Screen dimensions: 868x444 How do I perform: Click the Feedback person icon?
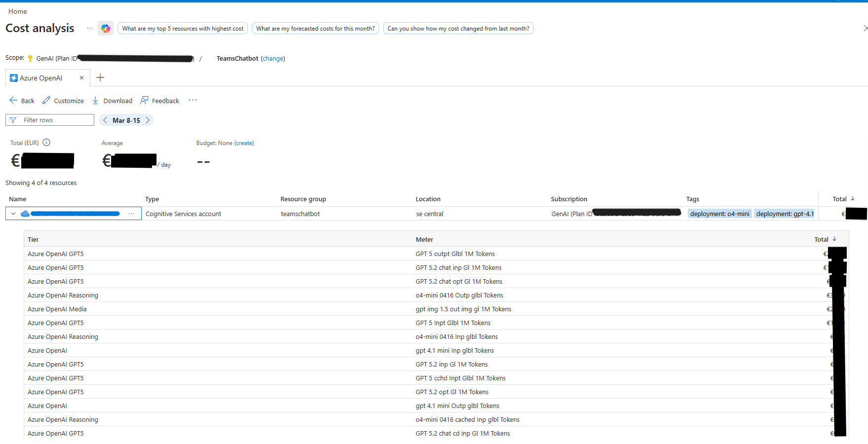click(x=144, y=100)
